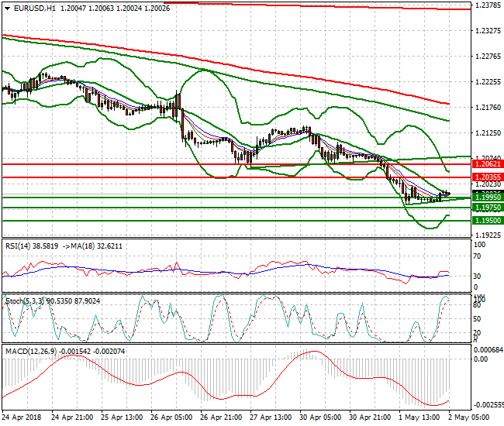The width and height of the screenshot is (504, 426).
Task: Click the chart menu triangle beside EURUSD,H1
Action: click(8, 9)
